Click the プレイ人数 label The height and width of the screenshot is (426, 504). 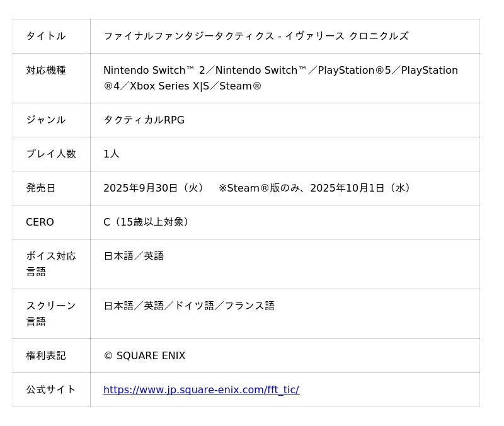pos(50,154)
